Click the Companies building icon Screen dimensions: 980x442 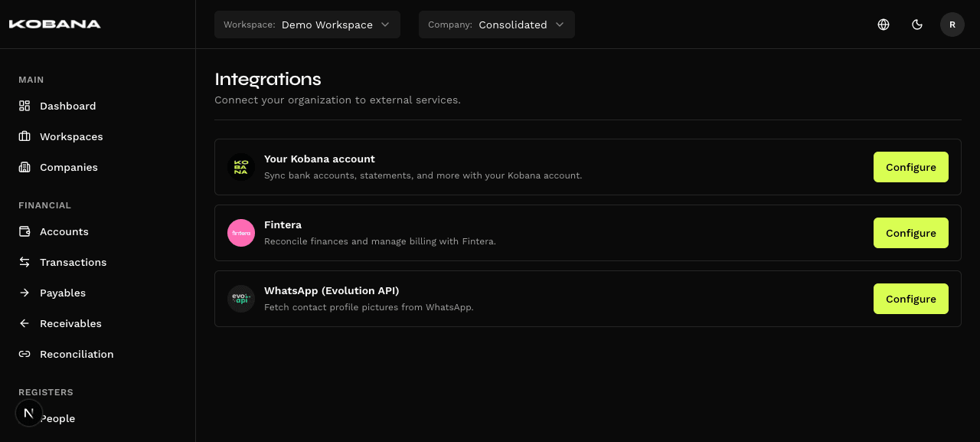click(x=24, y=167)
